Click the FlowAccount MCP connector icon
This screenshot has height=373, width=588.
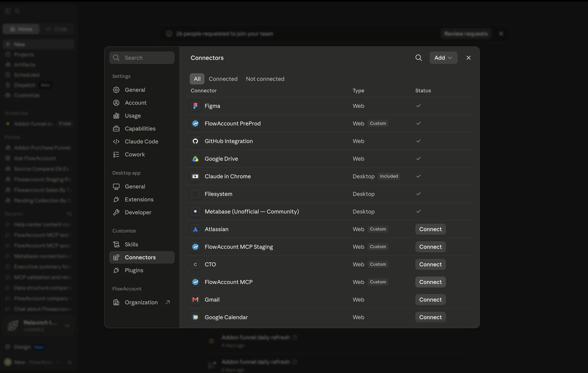pyautogui.click(x=195, y=282)
